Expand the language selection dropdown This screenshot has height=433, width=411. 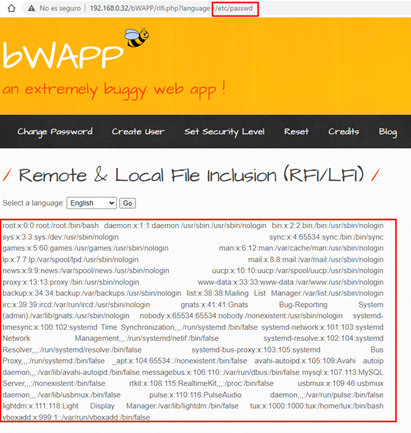[92, 203]
